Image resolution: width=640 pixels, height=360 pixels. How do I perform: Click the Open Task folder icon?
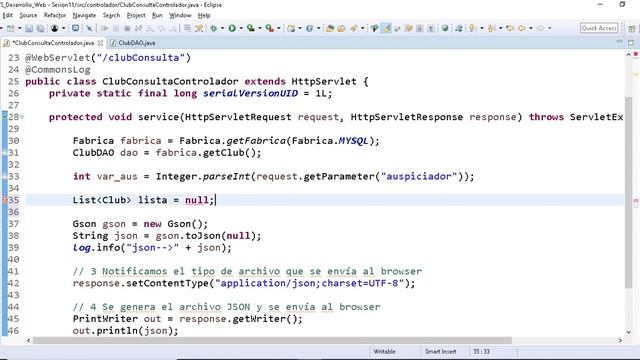pyautogui.click(x=341, y=28)
